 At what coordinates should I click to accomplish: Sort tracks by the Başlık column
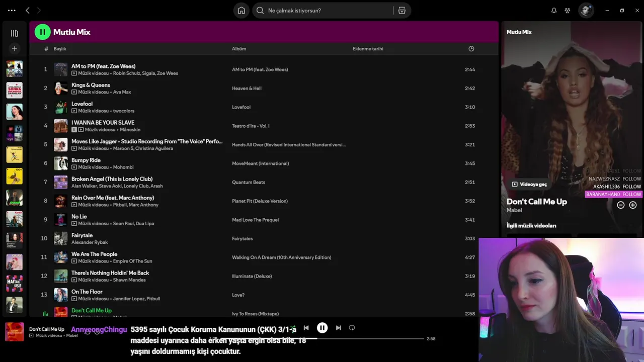tap(60, 49)
